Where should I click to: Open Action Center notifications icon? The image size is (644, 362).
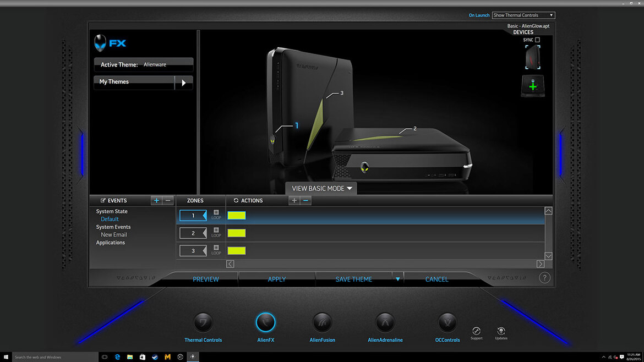(622, 357)
